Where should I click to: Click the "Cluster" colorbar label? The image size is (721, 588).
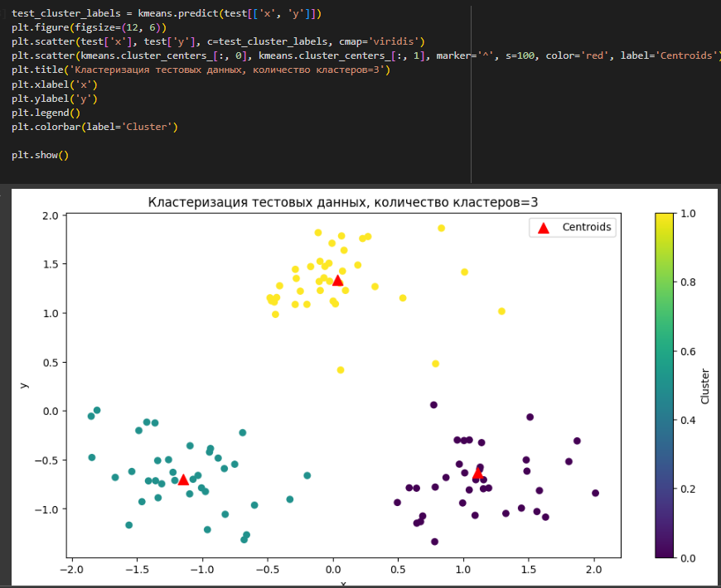tap(705, 386)
